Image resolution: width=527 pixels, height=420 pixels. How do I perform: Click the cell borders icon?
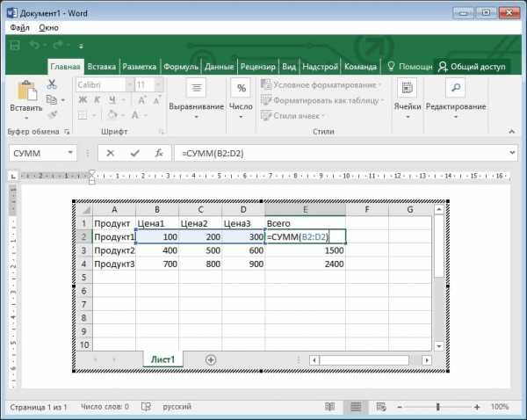83,115
